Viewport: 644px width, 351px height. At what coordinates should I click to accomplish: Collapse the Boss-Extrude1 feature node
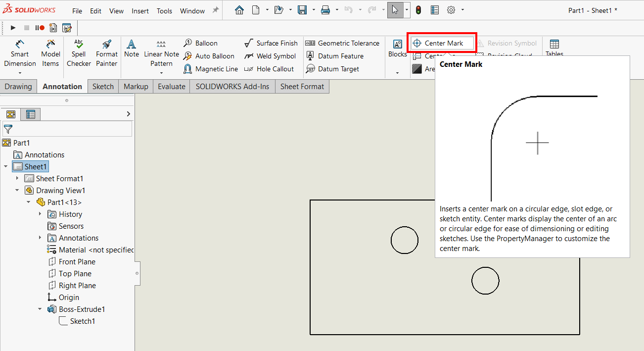tap(40, 309)
